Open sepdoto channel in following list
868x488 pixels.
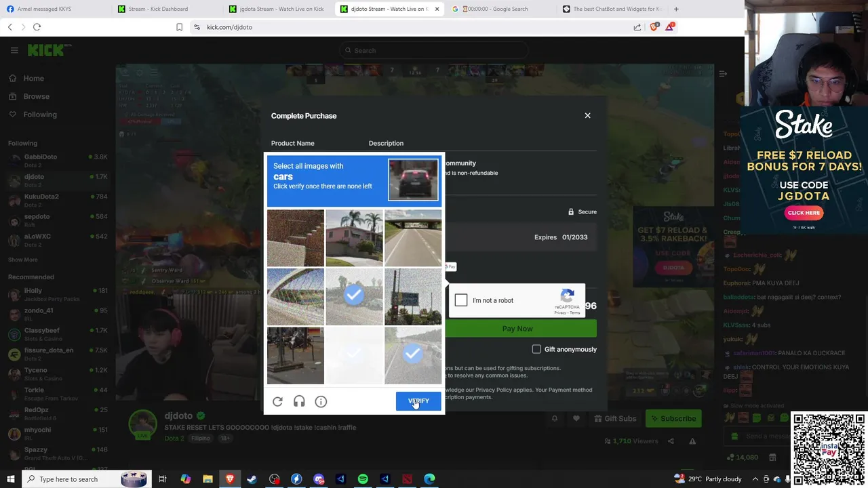coord(58,220)
